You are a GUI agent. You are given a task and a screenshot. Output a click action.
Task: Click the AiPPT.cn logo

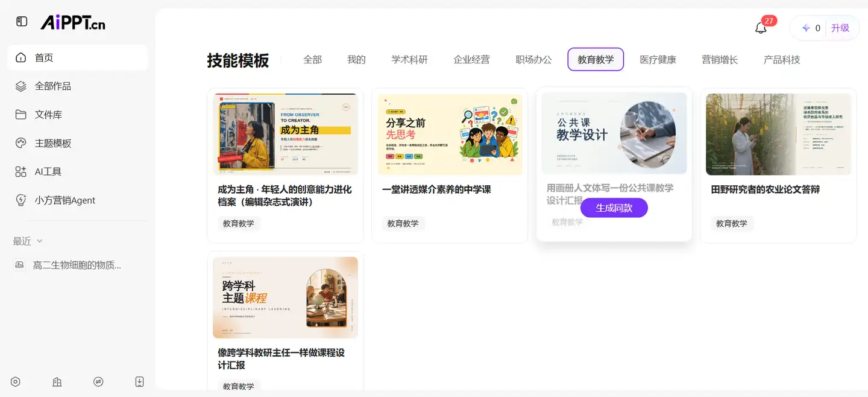point(73,22)
